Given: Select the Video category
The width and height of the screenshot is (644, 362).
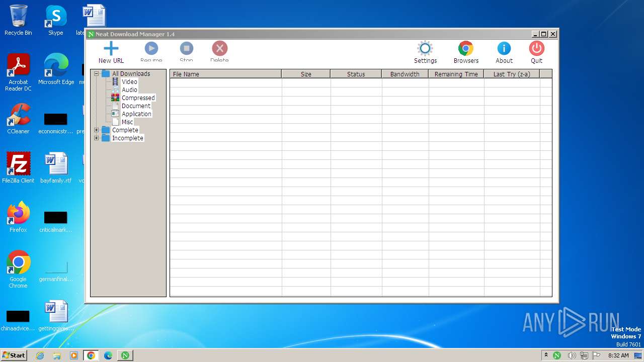Looking at the screenshot, I should tap(129, 81).
